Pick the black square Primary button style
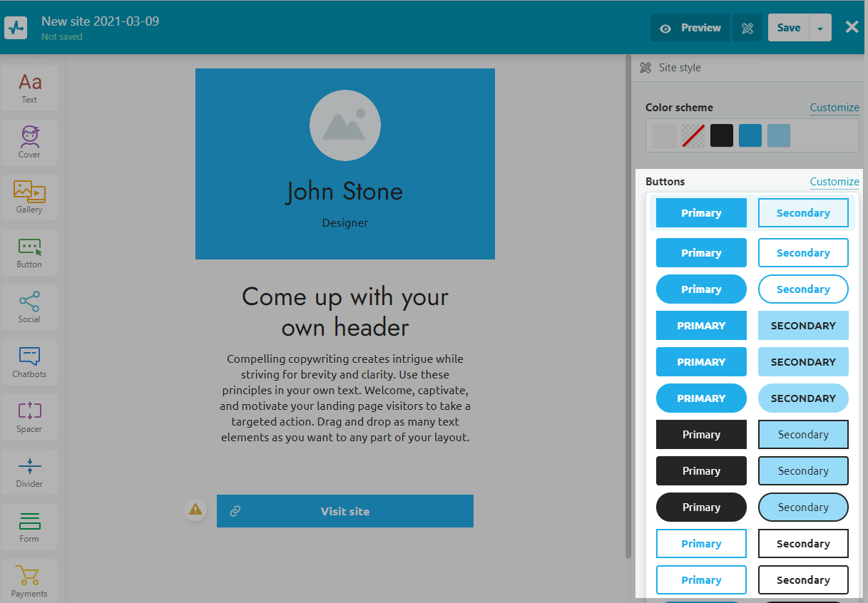The width and height of the screenshot is (868, 603). [x=701, y=435]
